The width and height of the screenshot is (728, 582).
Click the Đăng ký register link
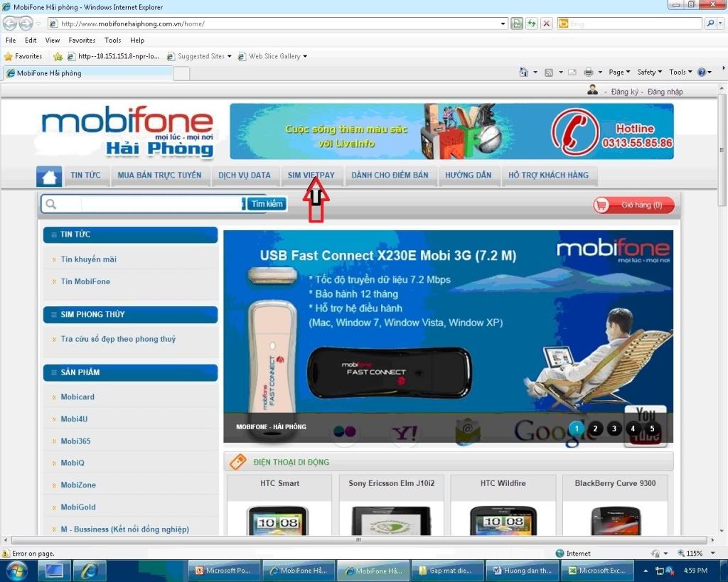pos(624,92)
